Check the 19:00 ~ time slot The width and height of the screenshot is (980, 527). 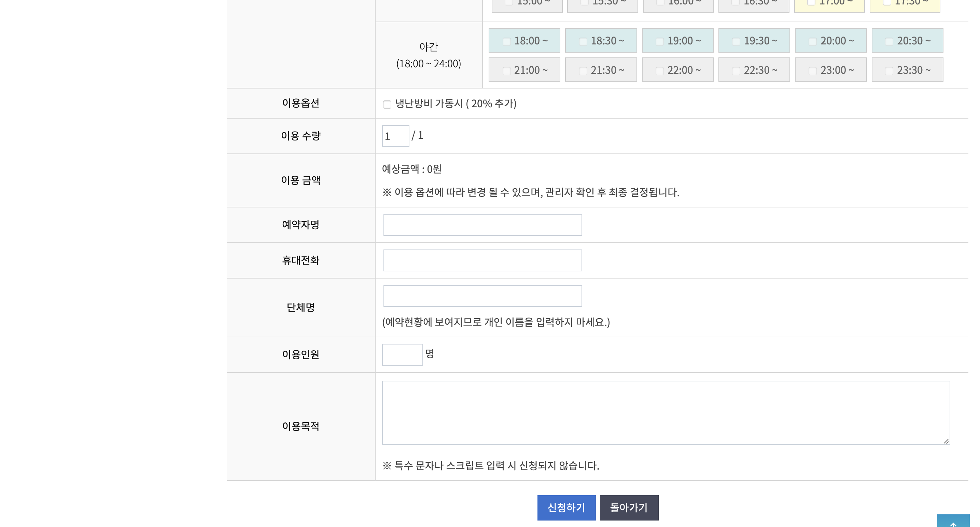pos(660,41)
